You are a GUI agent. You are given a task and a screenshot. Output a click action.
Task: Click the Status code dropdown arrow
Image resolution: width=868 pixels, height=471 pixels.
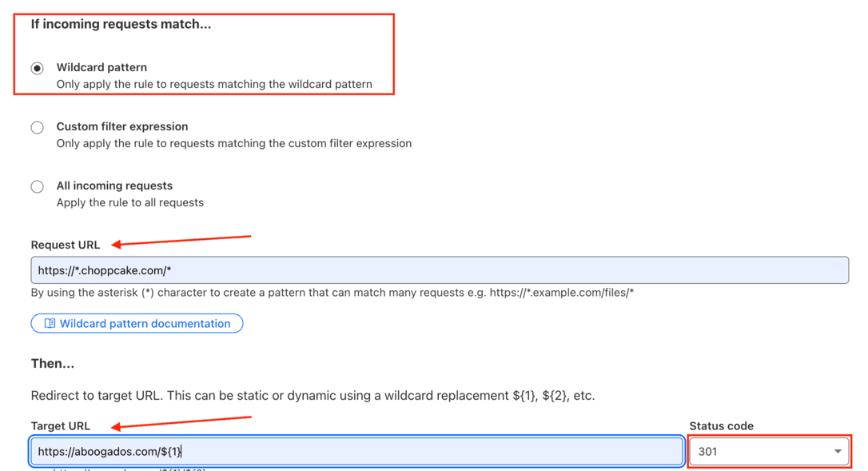[837, 452]
